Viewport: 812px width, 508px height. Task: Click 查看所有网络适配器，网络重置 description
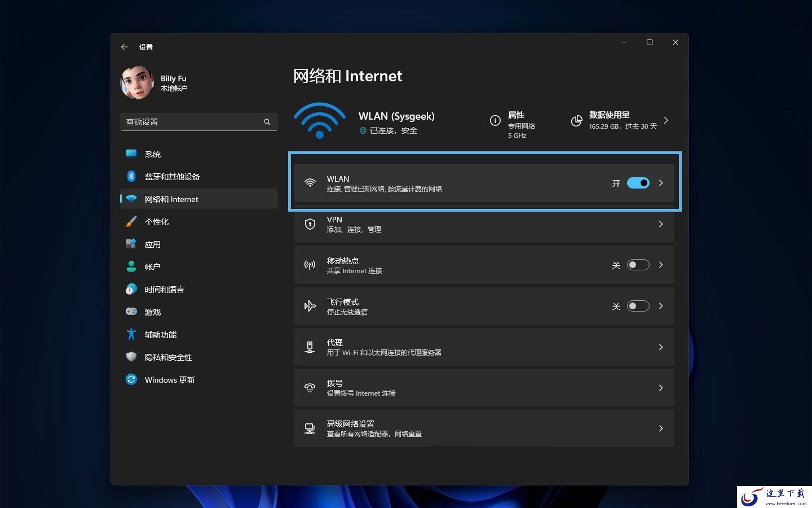pos(374,434)
